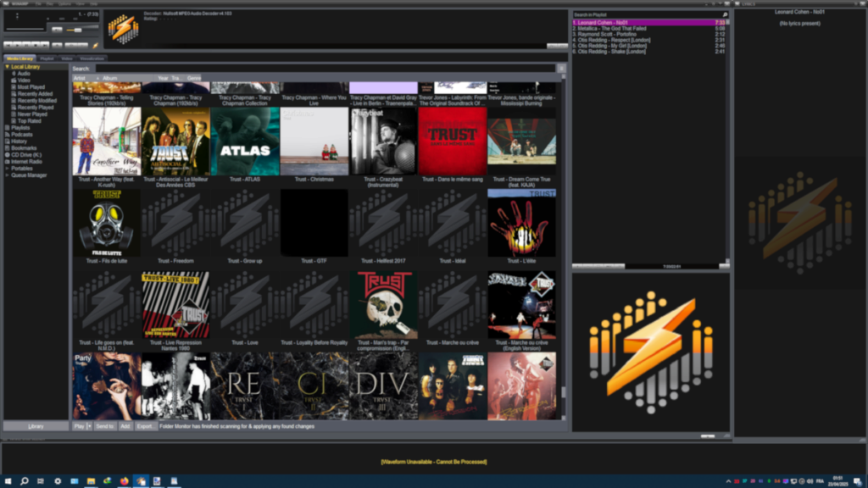Show the Recently Added smart view
Viewport: 868px width, 488px height.
[35, 94]
